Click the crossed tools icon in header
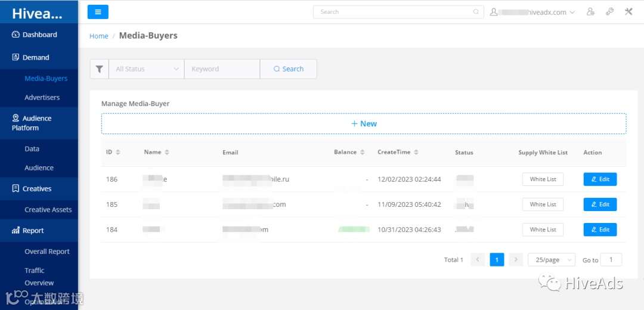This screenshot has width=644, height=310. (x=628, y=12)
